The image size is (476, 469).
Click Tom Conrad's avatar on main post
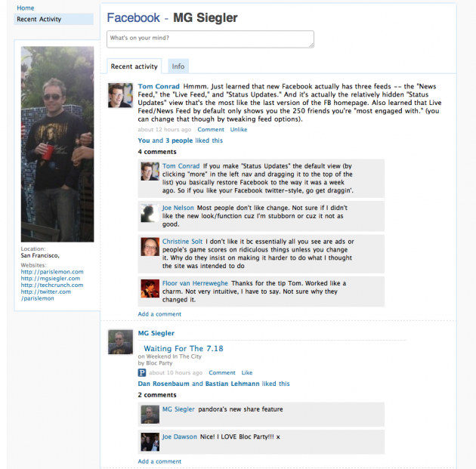[121, 95]
